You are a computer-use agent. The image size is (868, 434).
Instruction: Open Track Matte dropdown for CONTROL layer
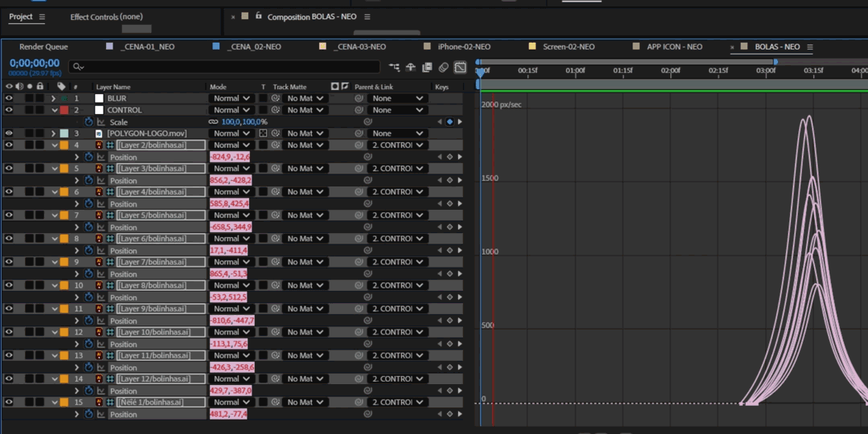(305, 110)
